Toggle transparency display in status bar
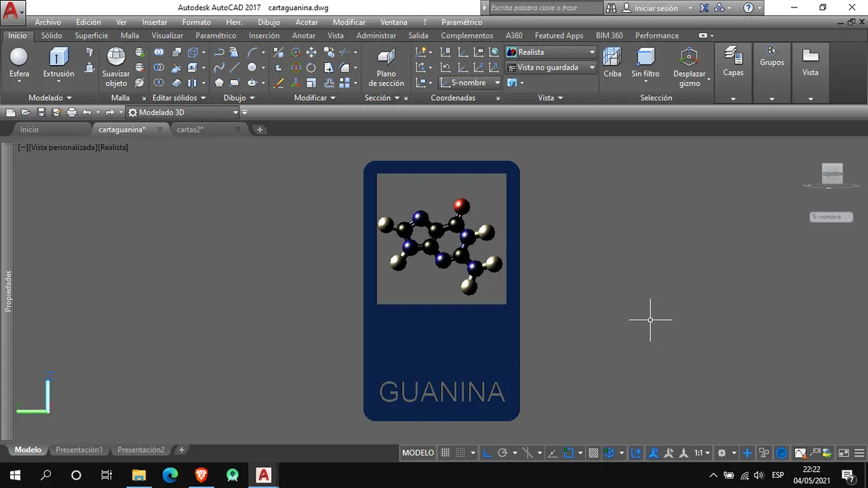 pyautogui.click(x=593, y=453)
